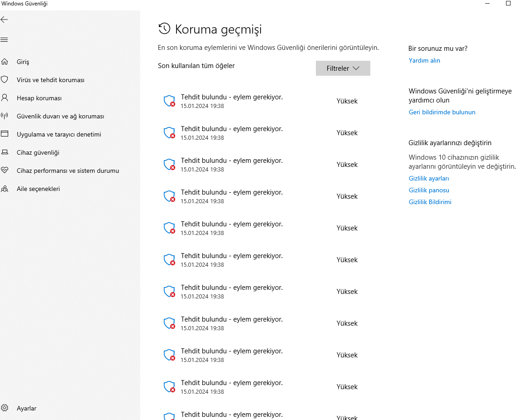This screenshot has height=420, width=516.
Task: Click the 'Son kullanılan tüm öğeler' label
Action: pyautogui.click(x=196, y=66)
